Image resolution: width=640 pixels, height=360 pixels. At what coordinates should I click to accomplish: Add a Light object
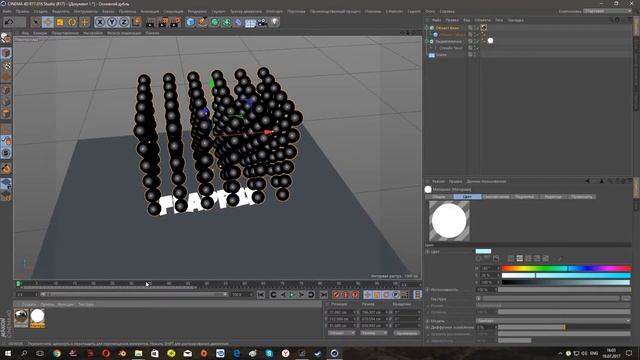pyautogui.click(x=274, y=22)
